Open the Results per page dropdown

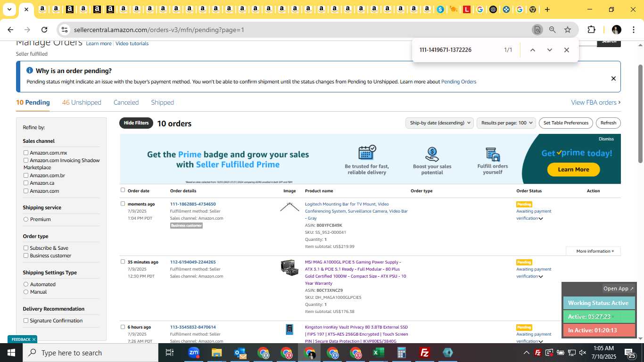pyautogui.click(x=506, y=123)
